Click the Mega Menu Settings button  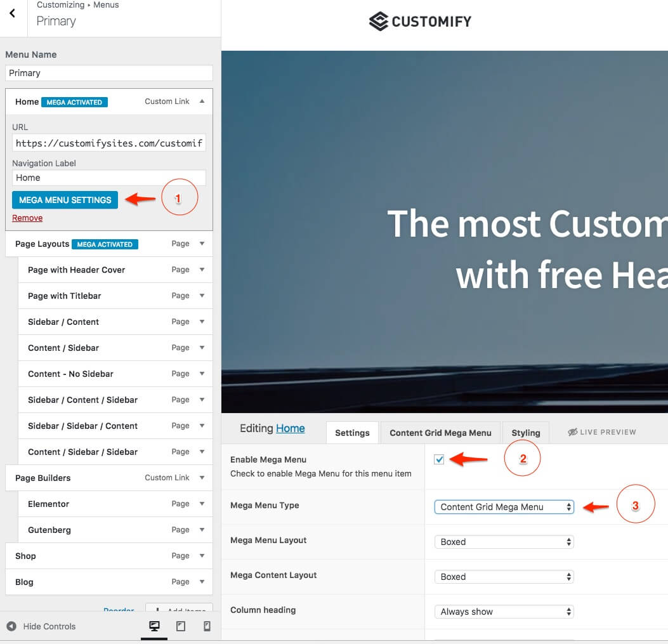point(65,200)
